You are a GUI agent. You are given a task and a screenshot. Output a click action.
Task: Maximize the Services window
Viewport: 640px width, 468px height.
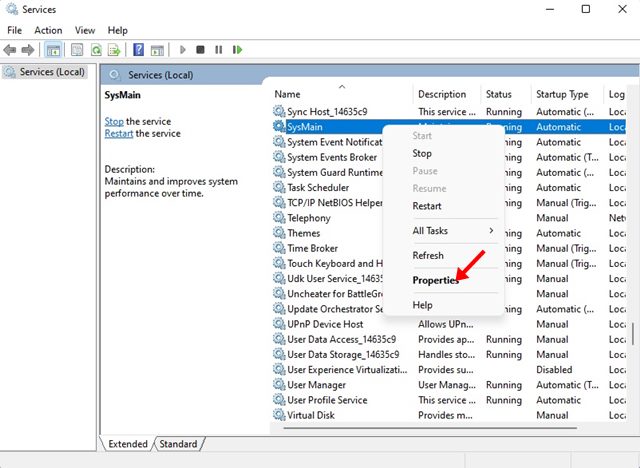[586, 9]
